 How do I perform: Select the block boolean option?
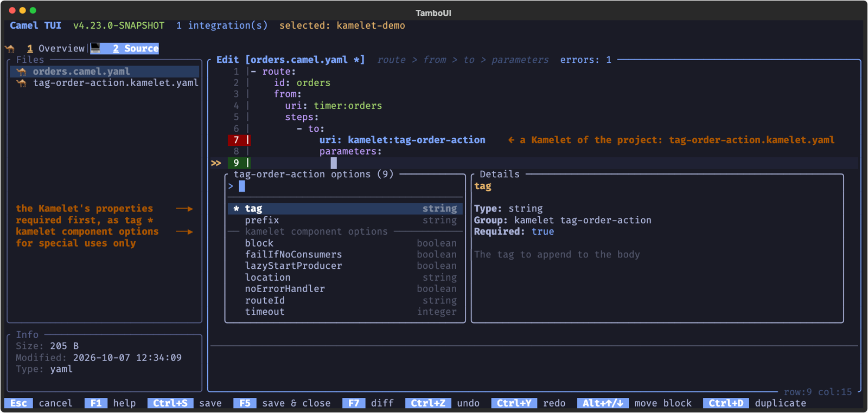[345, 243]
